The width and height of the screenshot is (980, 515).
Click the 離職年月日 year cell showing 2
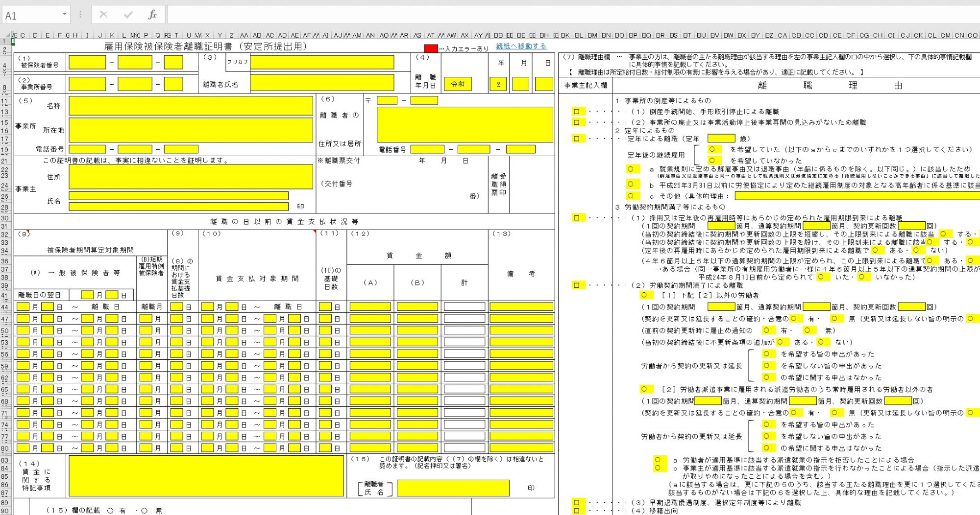[x=498, y=84]
